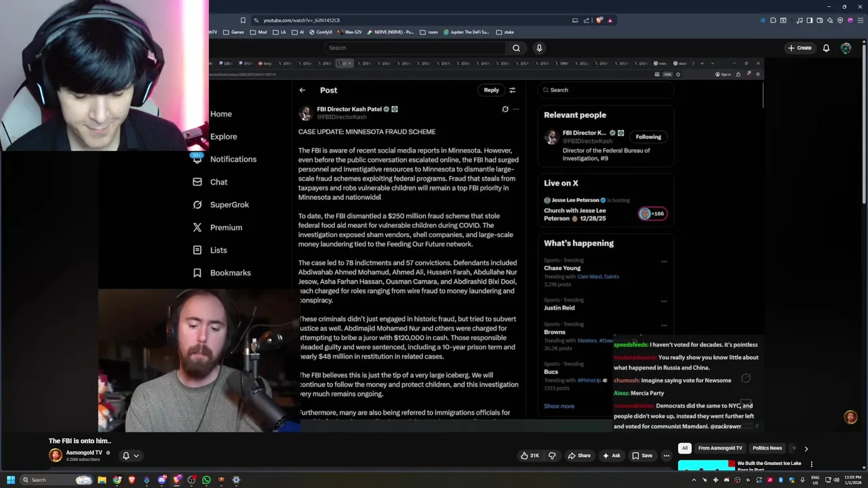Bookmark this page with the bookmark icon
The height and width of the screenshot is (488, 868).
tap(243, 20)
